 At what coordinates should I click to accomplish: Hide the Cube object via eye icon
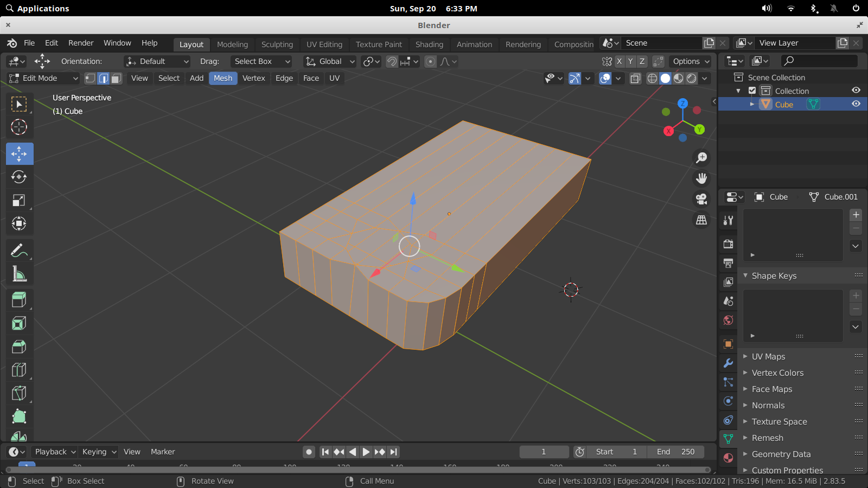tap(856, 104)
